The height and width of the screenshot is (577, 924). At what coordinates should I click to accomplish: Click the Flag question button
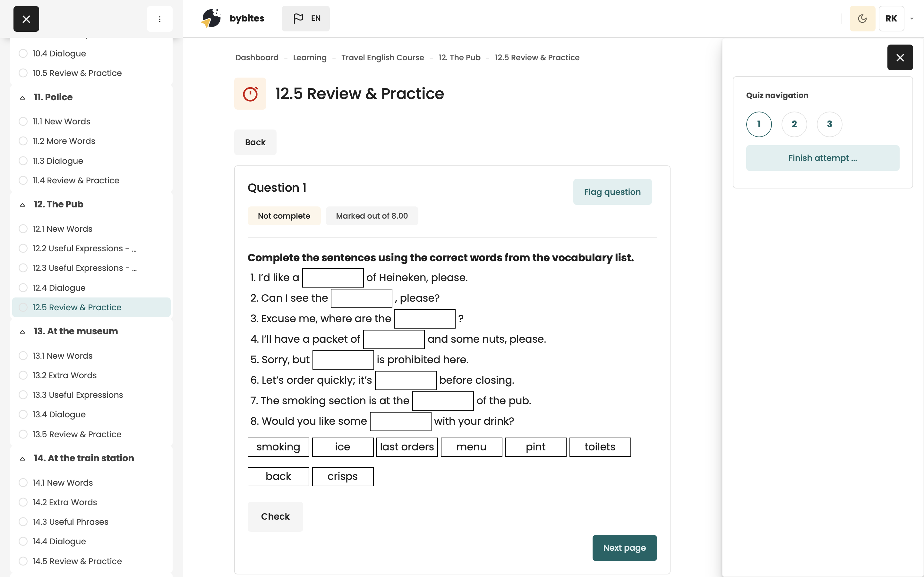tap(612, 192)
